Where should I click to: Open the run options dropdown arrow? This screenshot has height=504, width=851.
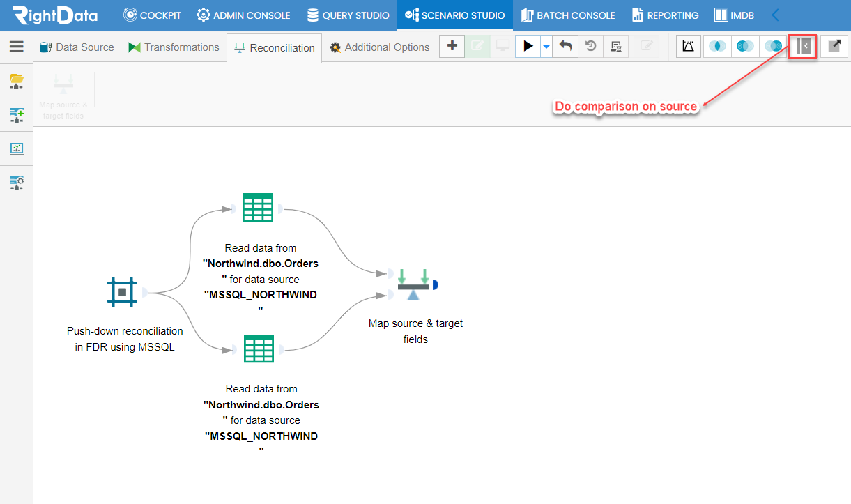[x=546, y=47]
